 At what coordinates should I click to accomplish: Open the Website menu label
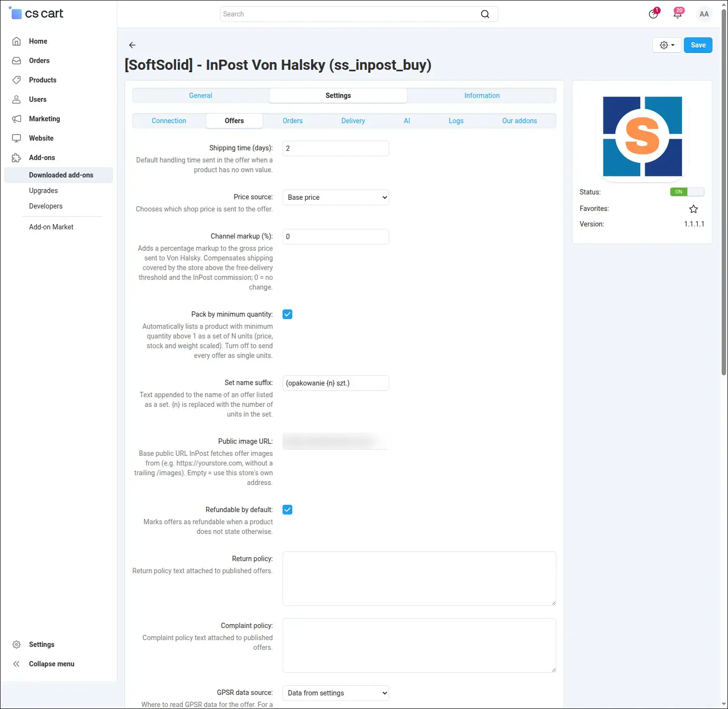tap(41, 138)
